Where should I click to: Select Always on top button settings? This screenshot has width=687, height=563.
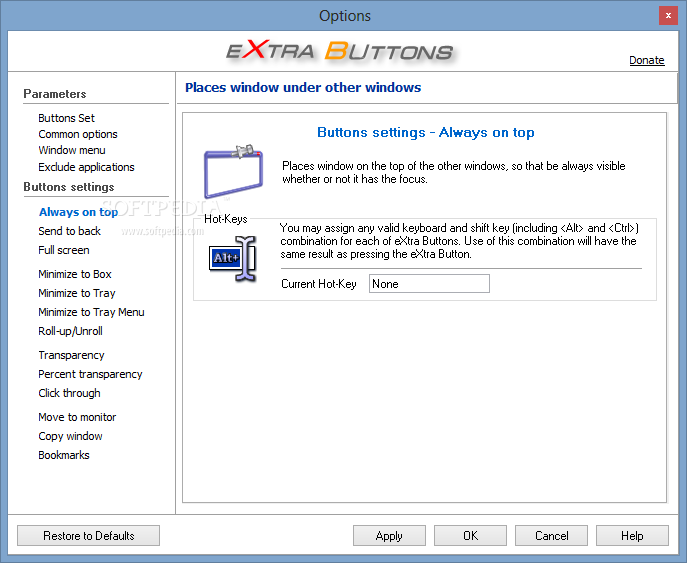78,212
